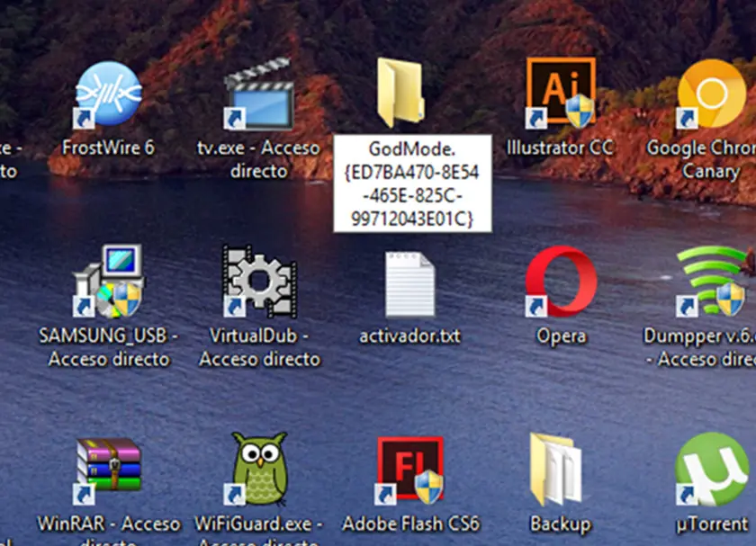Viewport: 756px width, 546px height.
Task: Click the 'Illustrator CC' label text
Action: pyautogui.click(x=560, y=148)
